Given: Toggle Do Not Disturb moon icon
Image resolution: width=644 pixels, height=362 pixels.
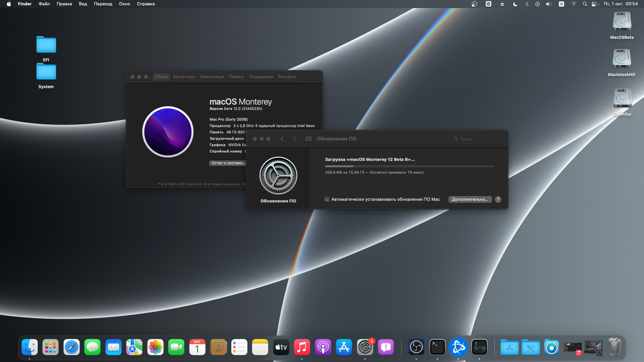Looking at the screenshot, I should [515, 4].
